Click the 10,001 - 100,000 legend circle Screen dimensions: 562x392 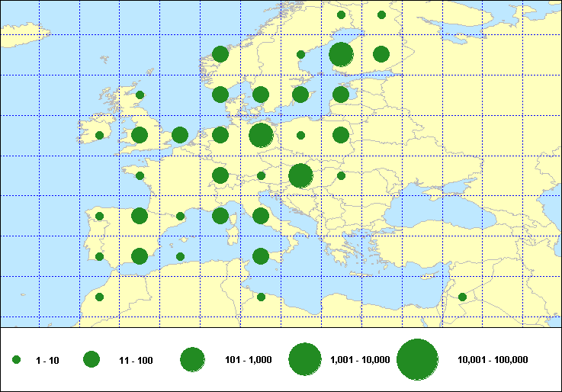pyautogui.click(x=417, y=360)
